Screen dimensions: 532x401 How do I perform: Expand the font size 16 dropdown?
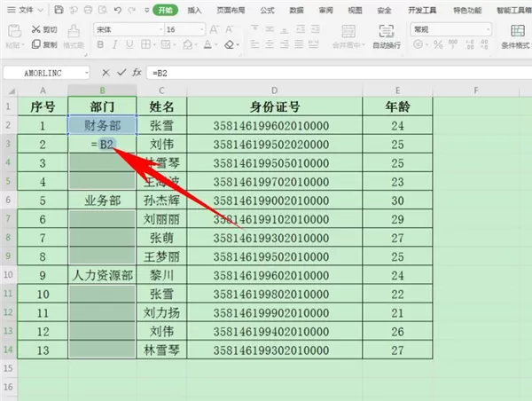pyautogui.click(x=202, y=29)
